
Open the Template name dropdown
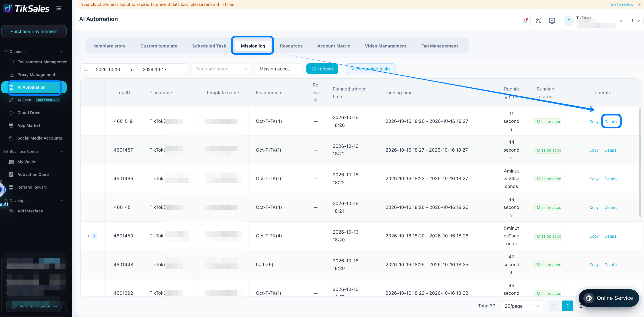221,69
